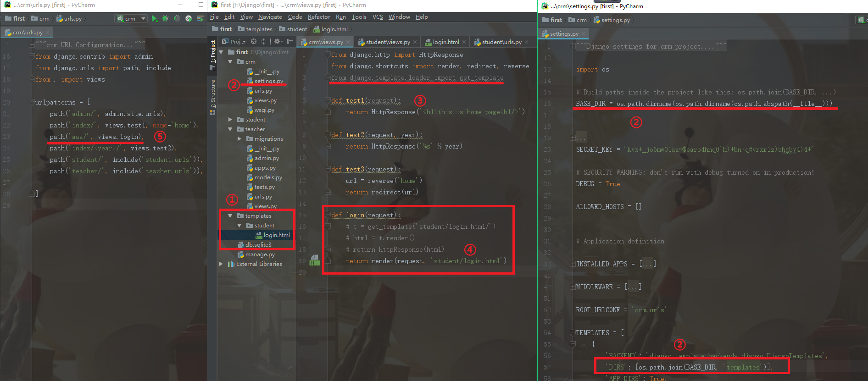Collapse the teacher folder in project tree
The height and width of the screenshot is (381, 868).
point(230,129)
